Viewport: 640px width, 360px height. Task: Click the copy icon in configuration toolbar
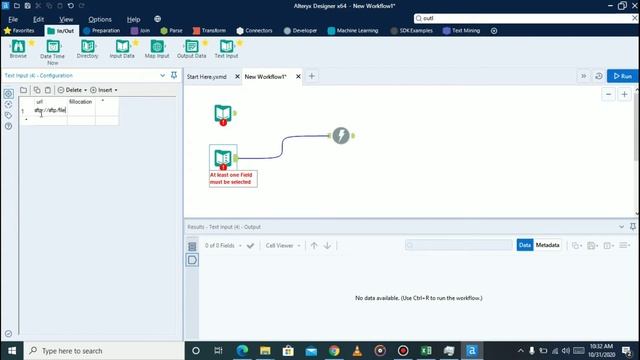pyautogui.click(x=37, y=90)
